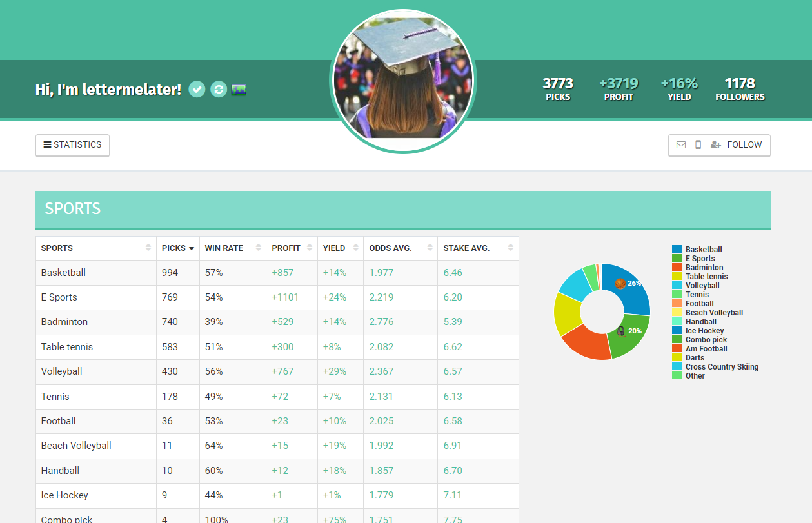Click the 2.776 odds average for Badminton
Screen dimensions: 812x523
(381, 322)
